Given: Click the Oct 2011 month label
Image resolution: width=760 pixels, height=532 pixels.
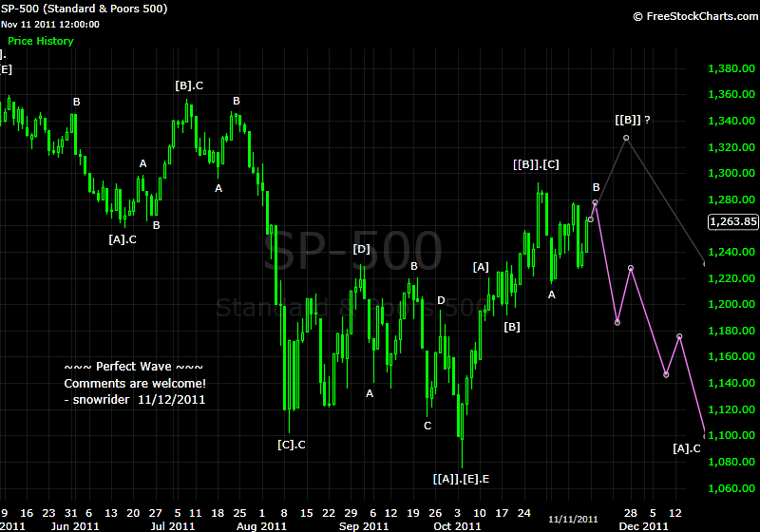Looking at the screenshot, I should click(457, 526).
